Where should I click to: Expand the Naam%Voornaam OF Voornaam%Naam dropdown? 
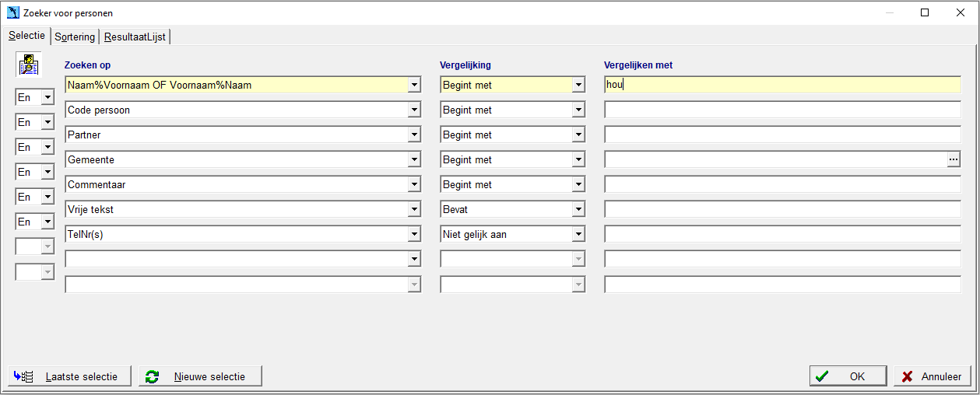point(414,85)
